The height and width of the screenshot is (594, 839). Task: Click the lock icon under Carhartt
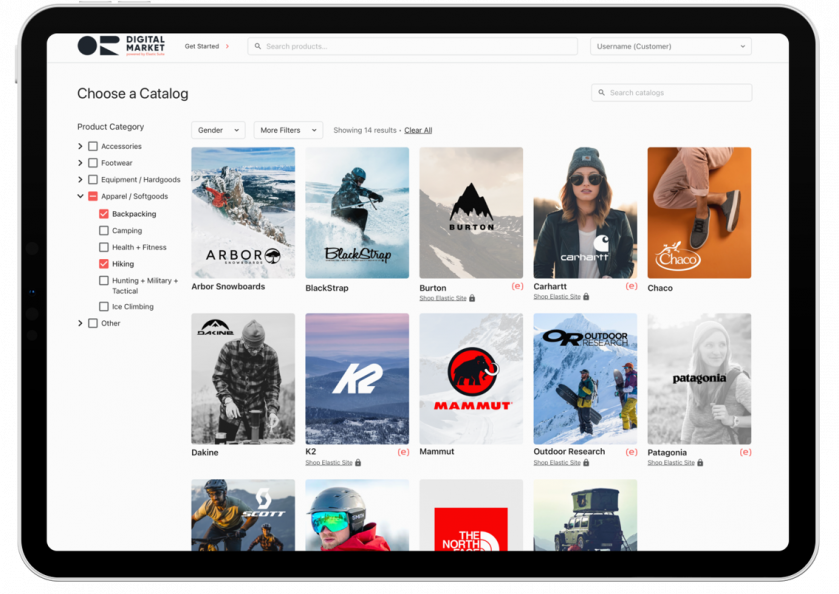pyautogui.click(x=586, y=296)
